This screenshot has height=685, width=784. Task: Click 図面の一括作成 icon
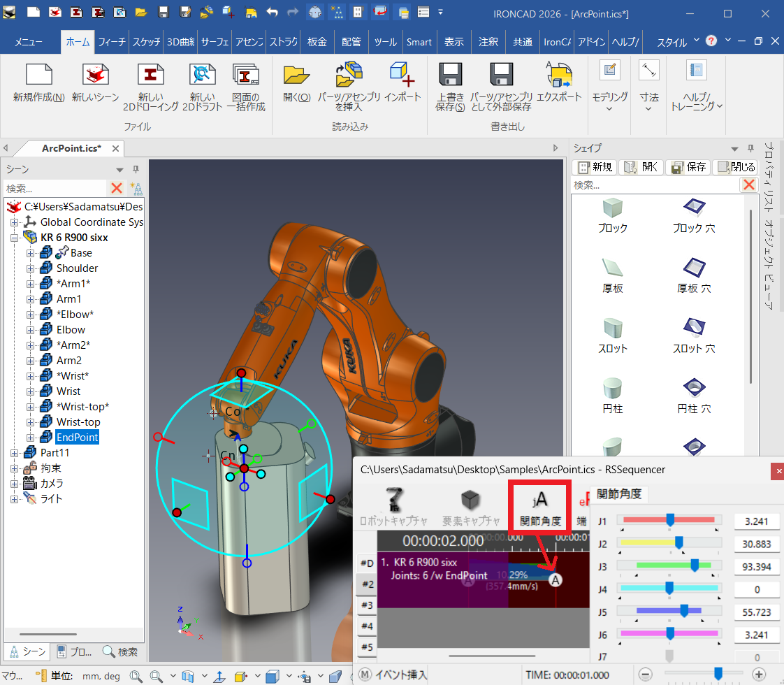[x=245, y=75]
